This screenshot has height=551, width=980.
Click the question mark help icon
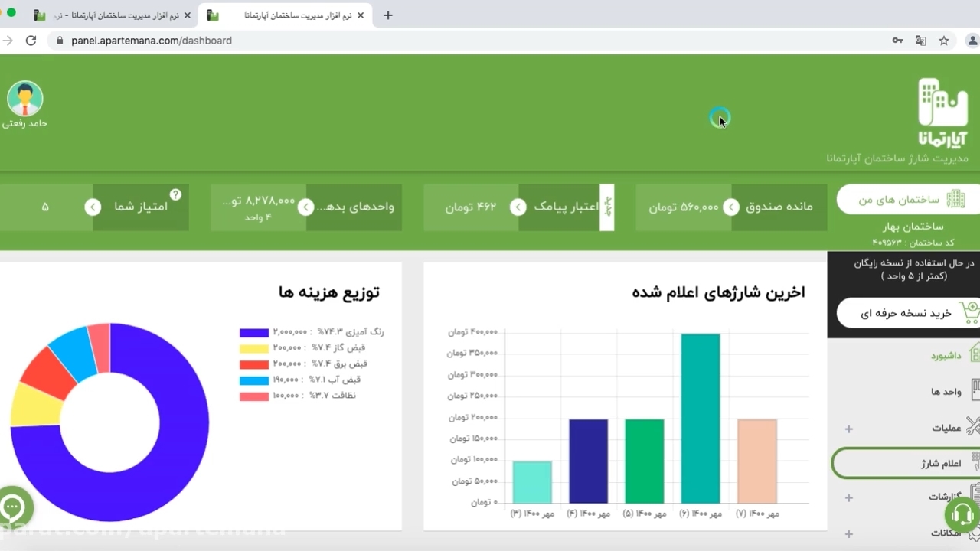pos(175,195)
